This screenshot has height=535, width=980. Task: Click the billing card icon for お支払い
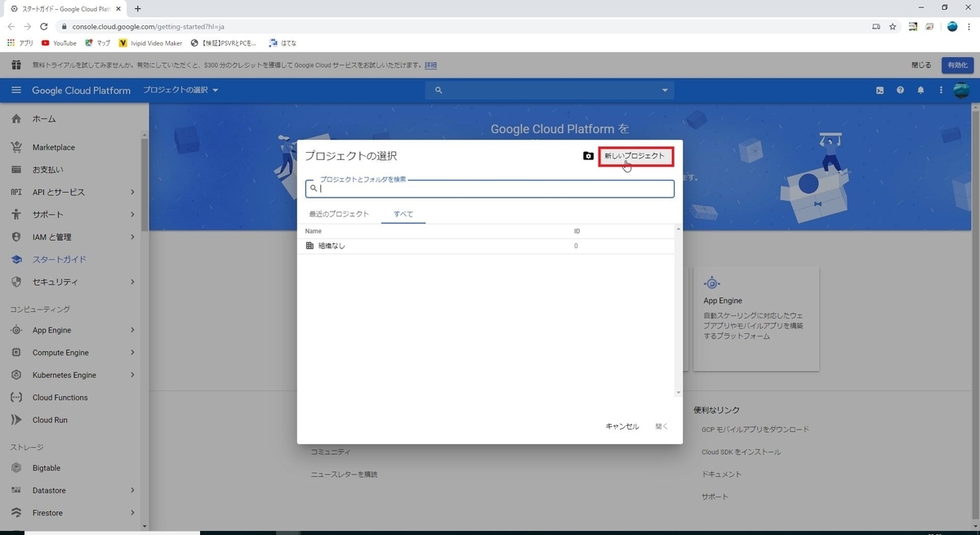click(16, 170)
